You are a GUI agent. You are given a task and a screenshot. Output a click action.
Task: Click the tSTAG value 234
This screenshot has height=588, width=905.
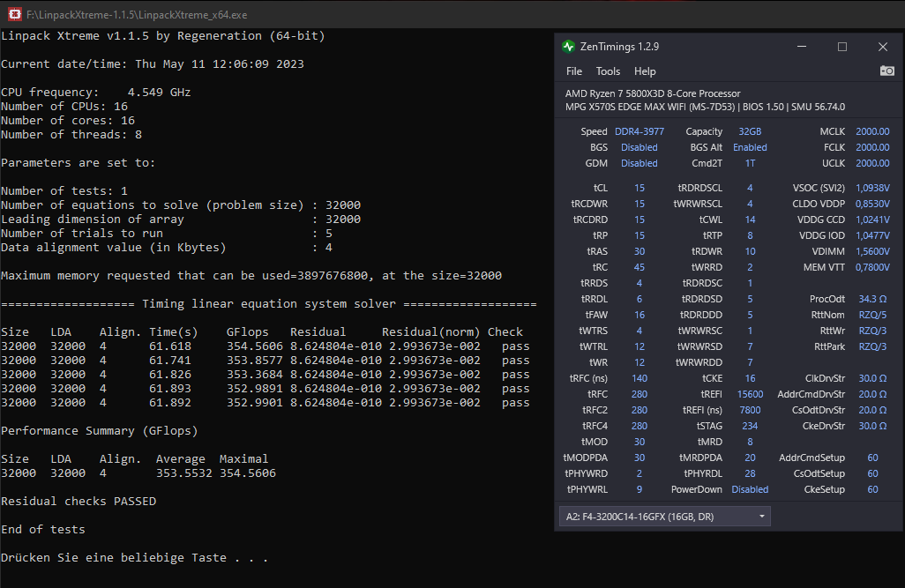[750, 426]
